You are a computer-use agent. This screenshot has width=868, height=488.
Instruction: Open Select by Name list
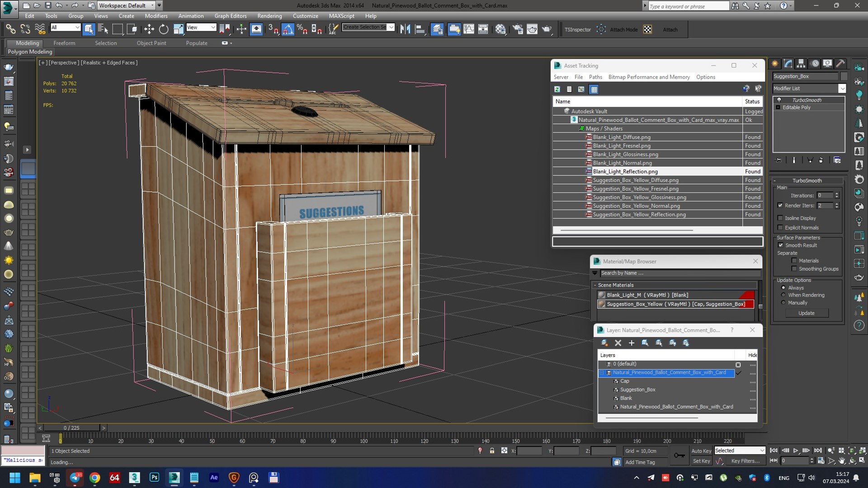pos(103,29)
